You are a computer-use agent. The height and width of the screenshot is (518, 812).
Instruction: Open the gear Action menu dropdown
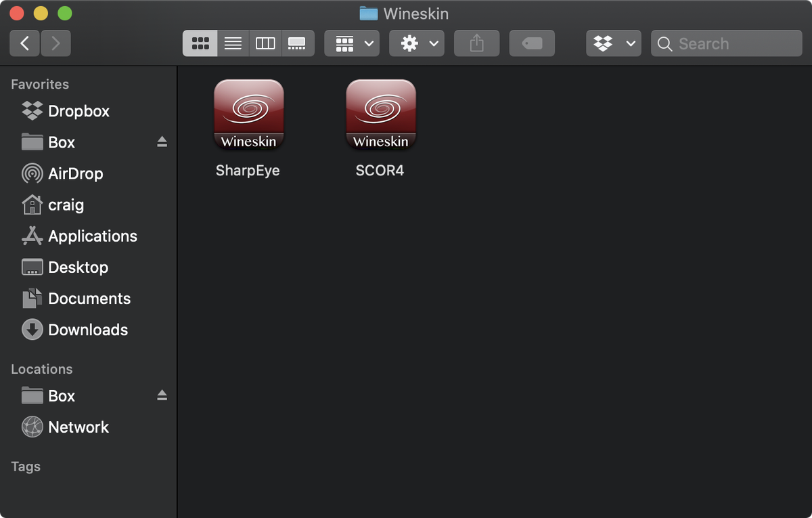[x=417, y=43]
